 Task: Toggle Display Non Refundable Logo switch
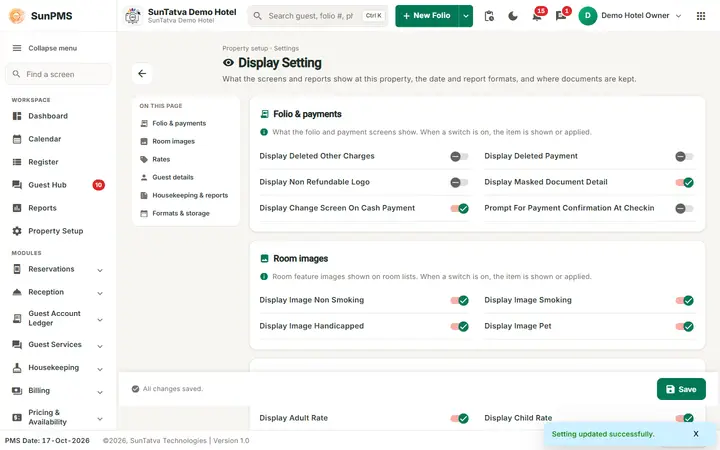click(459, 182)
